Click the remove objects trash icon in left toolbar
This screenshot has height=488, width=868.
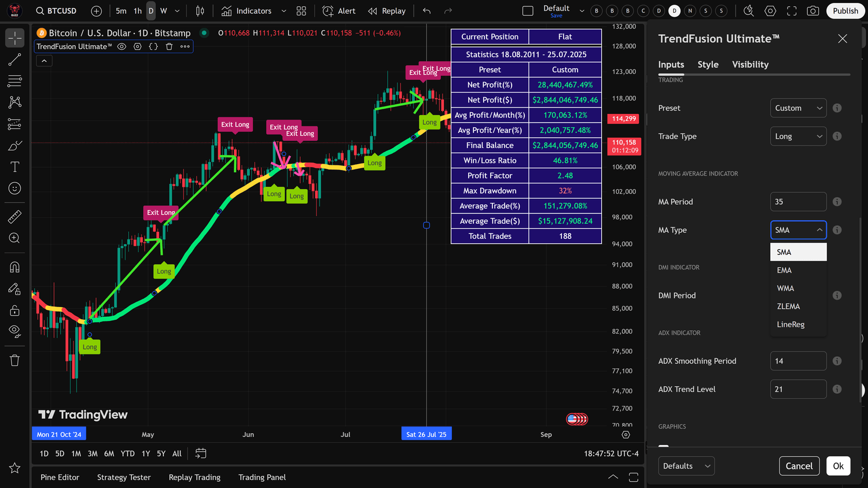pyautogui.click(x=15, y=360)
